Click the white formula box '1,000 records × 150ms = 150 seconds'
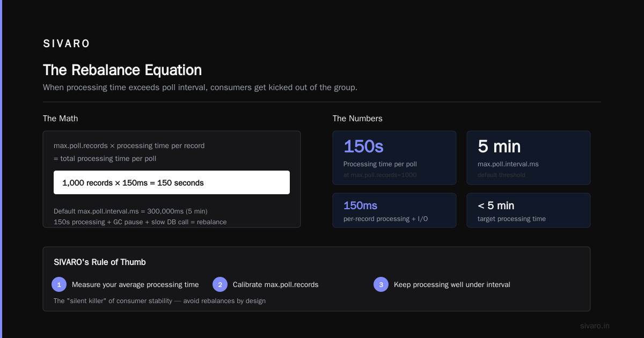 pos(172,182)
